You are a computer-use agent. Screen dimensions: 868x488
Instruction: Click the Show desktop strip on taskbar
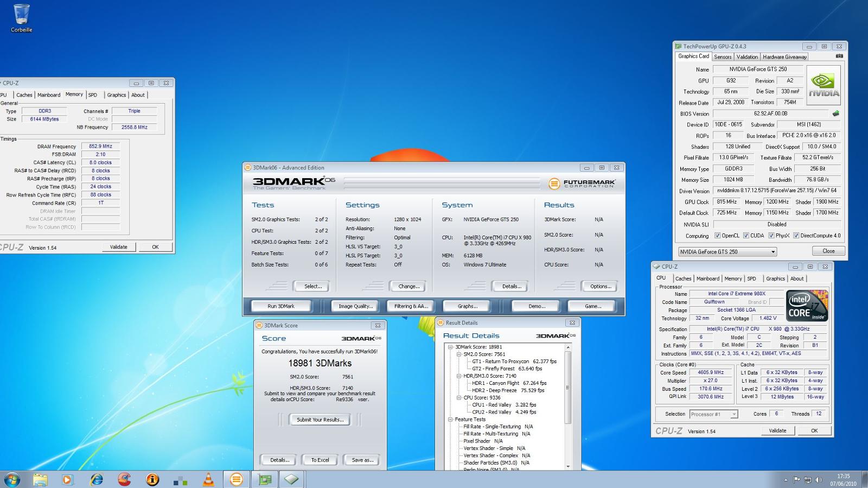864,479
